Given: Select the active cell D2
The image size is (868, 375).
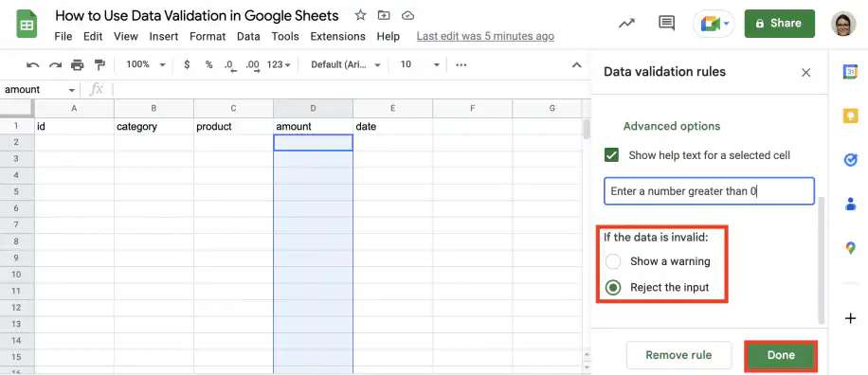Looking at the screenshot, I should [313, 143].
